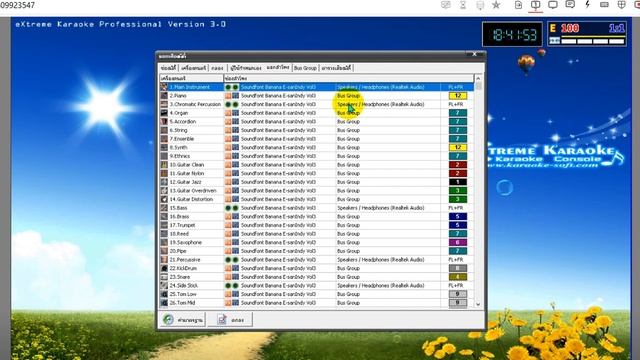
Task: Click the shield icon in top toolbar
Action: click(622, 4)
